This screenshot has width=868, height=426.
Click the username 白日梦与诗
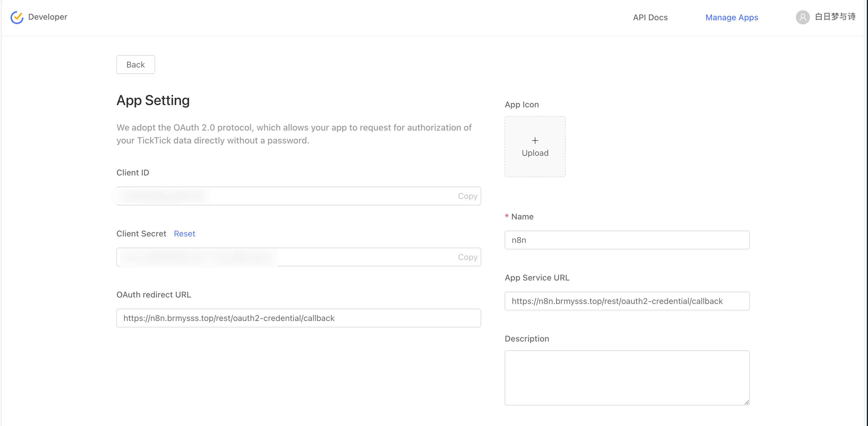tap(835, 16)
